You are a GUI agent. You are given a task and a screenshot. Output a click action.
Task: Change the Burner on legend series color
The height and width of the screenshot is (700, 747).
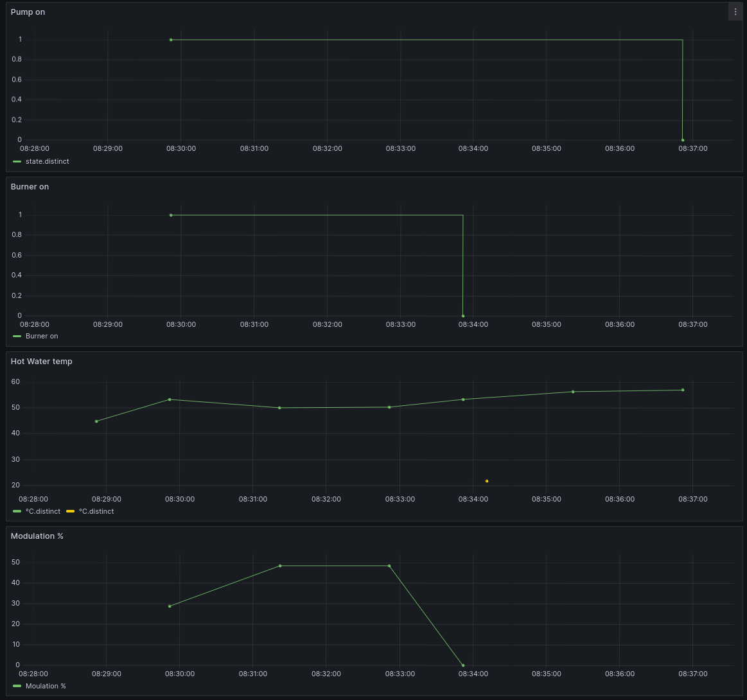[x=17, y=337]
